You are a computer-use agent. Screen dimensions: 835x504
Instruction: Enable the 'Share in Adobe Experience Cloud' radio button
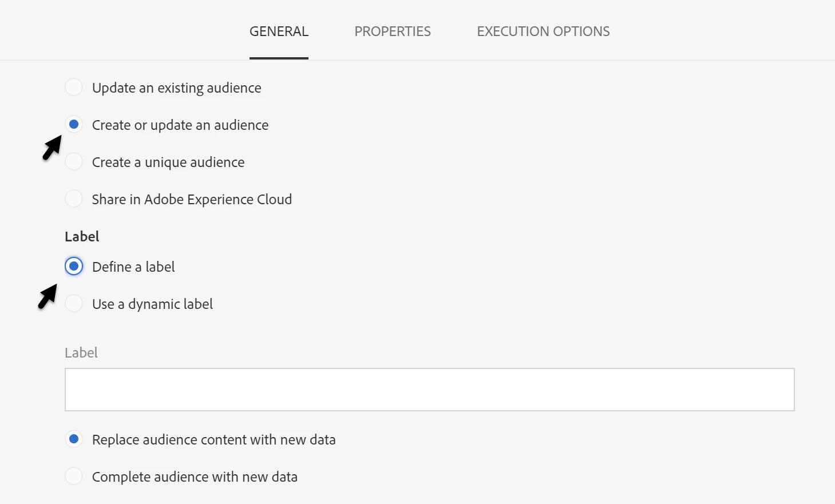click(74, 199)
